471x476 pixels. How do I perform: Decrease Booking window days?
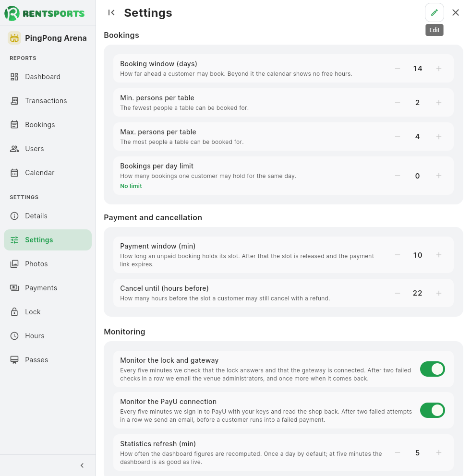point(397,69)
